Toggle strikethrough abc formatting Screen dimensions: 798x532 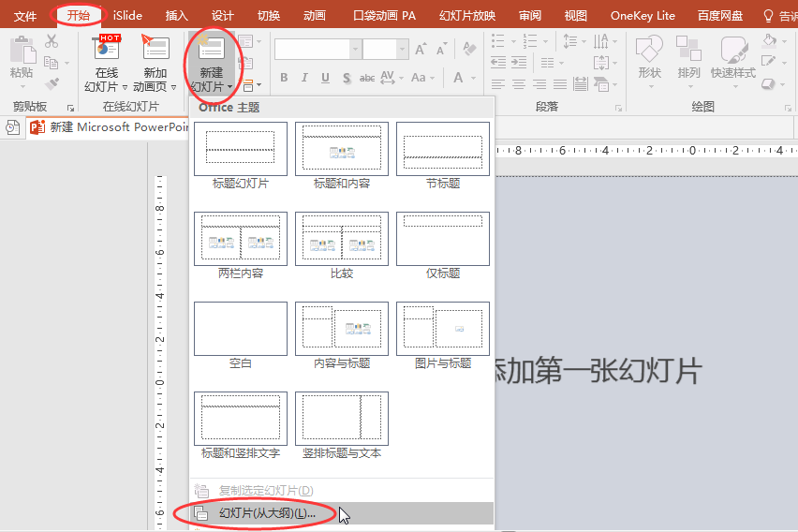[367, 78]
